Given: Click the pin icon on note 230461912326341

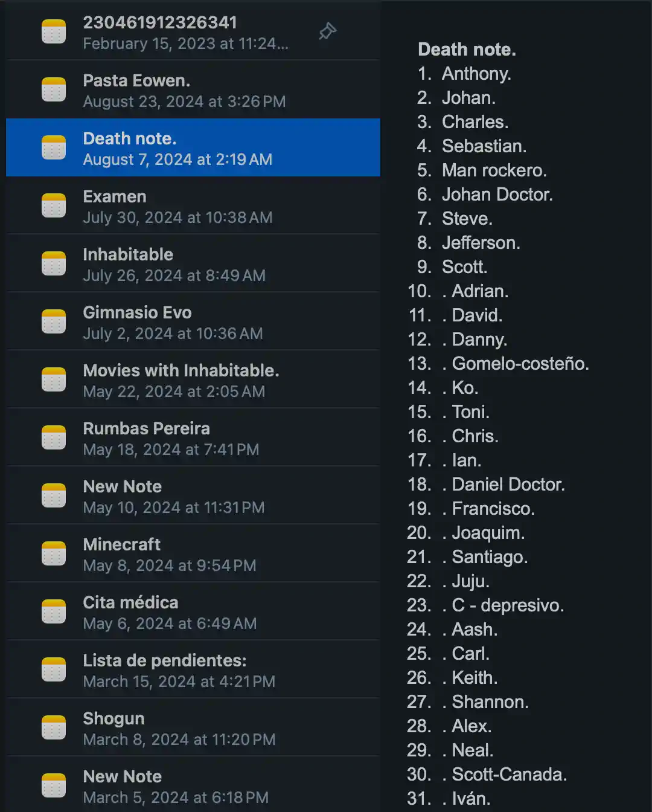Looking at the screenshot, I should click(327, 31).
